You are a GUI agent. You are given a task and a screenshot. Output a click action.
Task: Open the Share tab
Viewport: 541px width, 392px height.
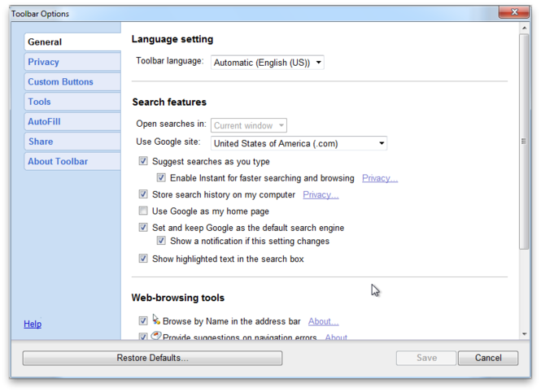[72, 142]
